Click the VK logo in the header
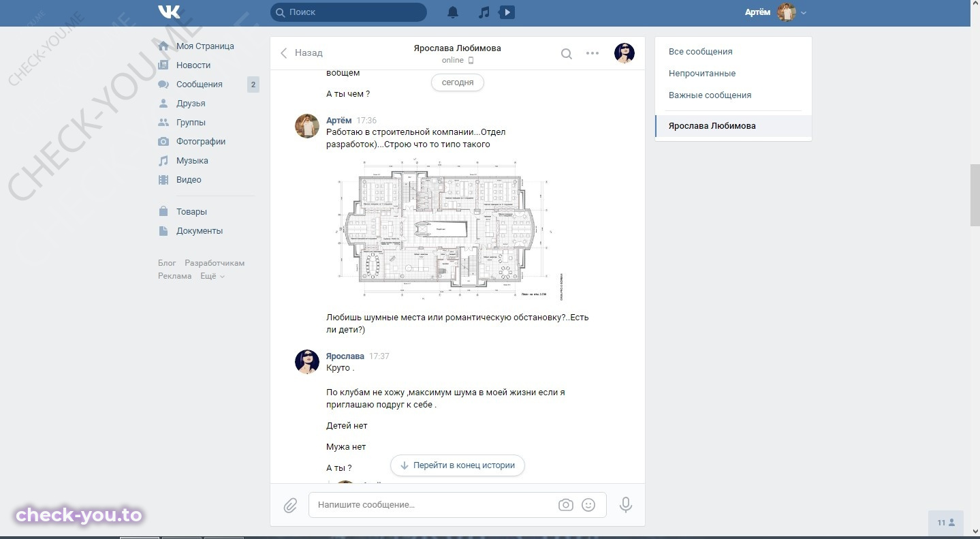Viewport: 980px width, 539px height. click(x=169, y=12)
